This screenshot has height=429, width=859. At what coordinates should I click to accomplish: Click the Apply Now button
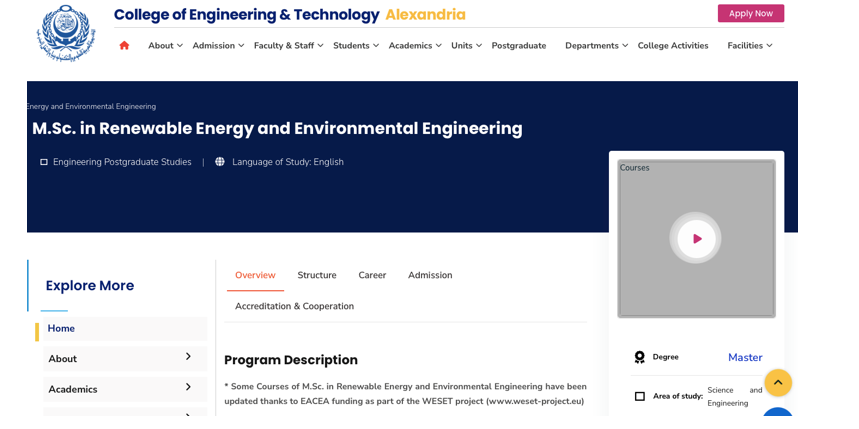tap(750, 13)
